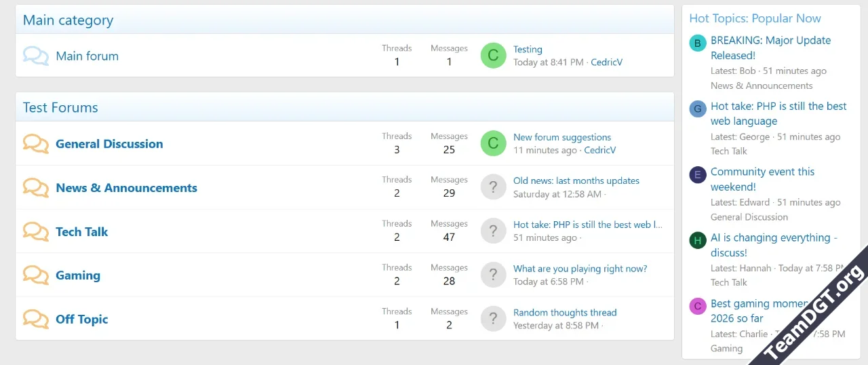Open the News & Announcements forum

[126, 188]
